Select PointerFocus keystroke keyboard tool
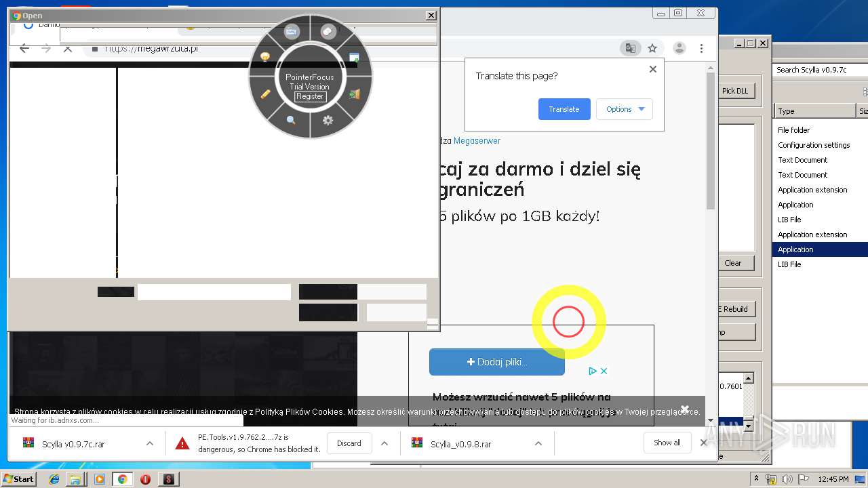 [x=292, y=31]
